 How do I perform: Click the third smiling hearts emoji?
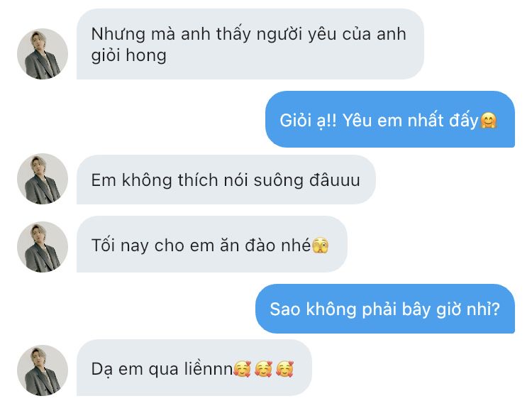(x=284, y=369)
